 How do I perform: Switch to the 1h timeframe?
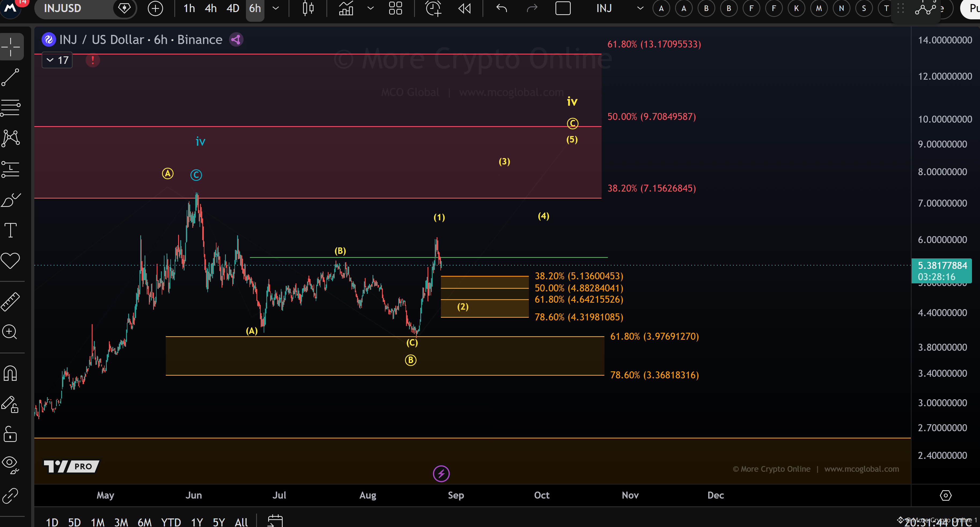click(189, 8)
